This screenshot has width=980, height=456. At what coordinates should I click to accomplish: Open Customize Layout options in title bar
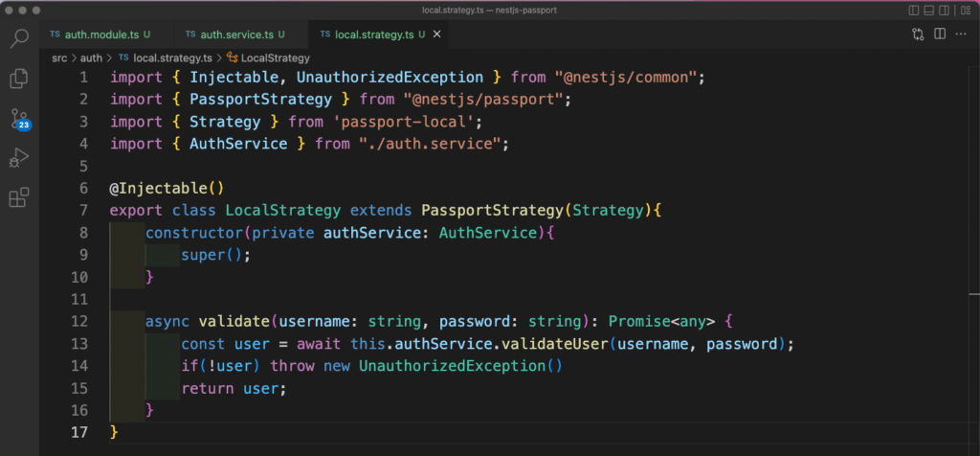[x=965, y=11]
